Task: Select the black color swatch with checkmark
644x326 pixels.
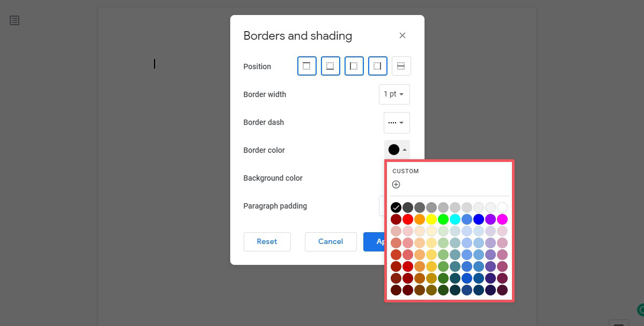Action: (396, 208)
